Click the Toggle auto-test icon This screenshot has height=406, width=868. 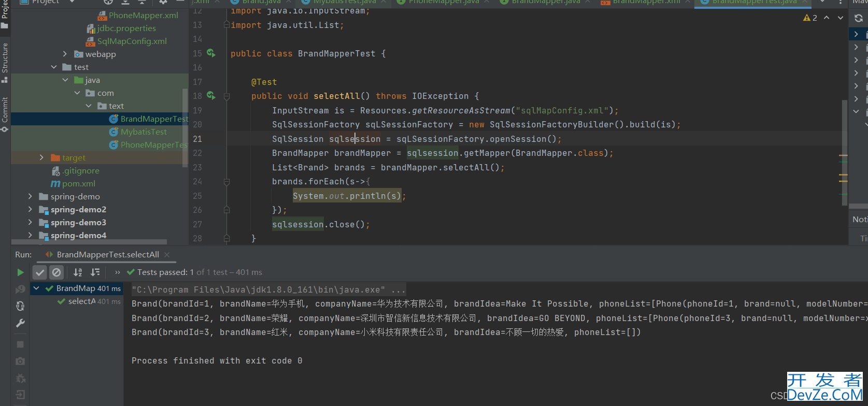20,306
